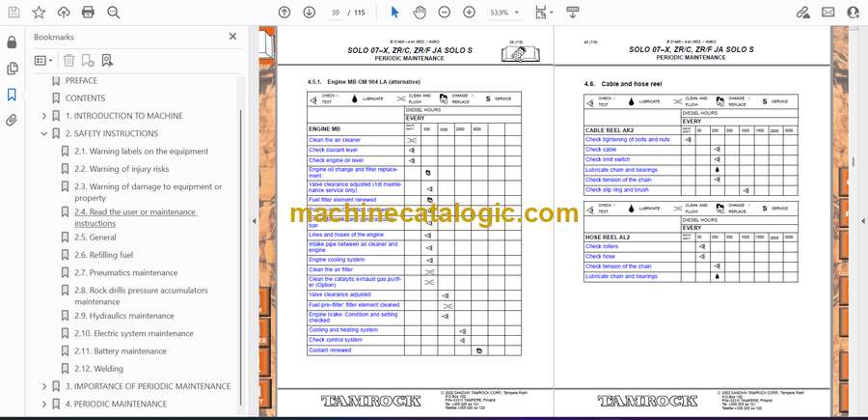Screen dimensions: 868x420
Task: Expand 1. INTRODUCTION TO MACHINE bookmark
Action: click(44, 116)
